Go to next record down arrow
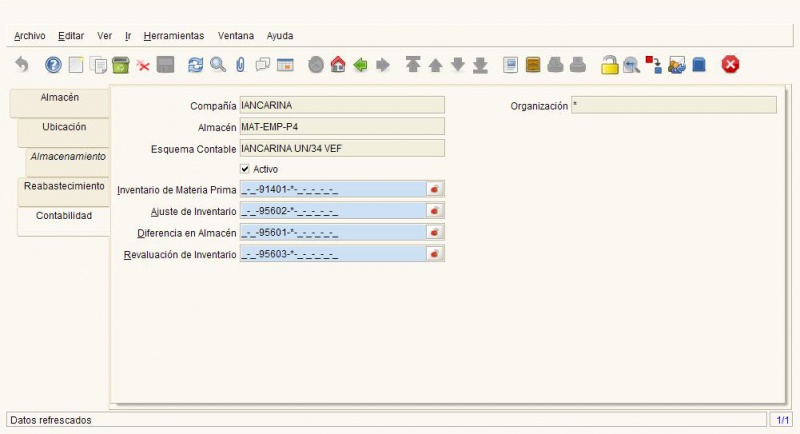The height and width of the screenshot is (434, 800). (x=458, y=65)
